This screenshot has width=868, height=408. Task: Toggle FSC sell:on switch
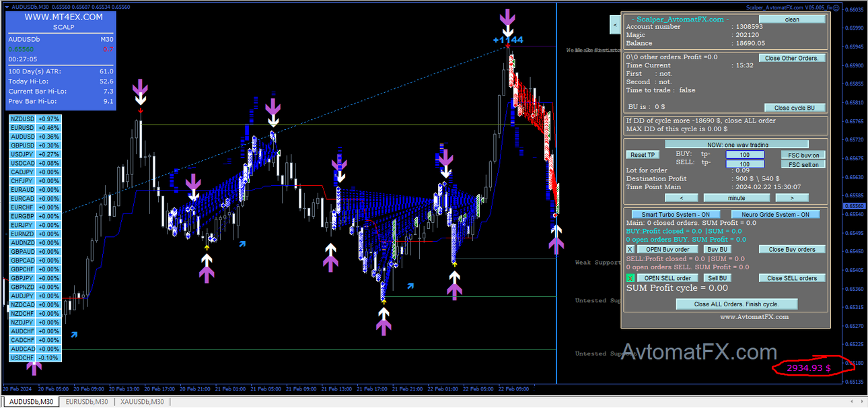pyautogui.click(x=803, y=164)
